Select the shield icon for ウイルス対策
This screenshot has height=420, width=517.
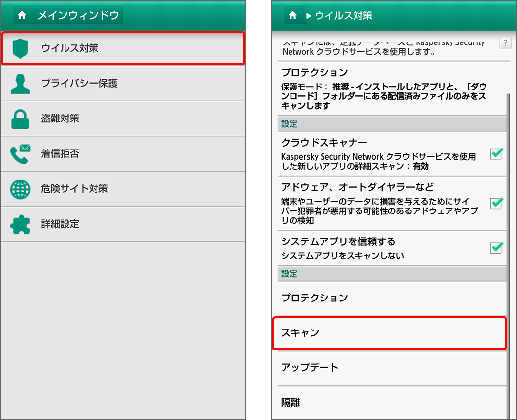click(x=21, y=48)
